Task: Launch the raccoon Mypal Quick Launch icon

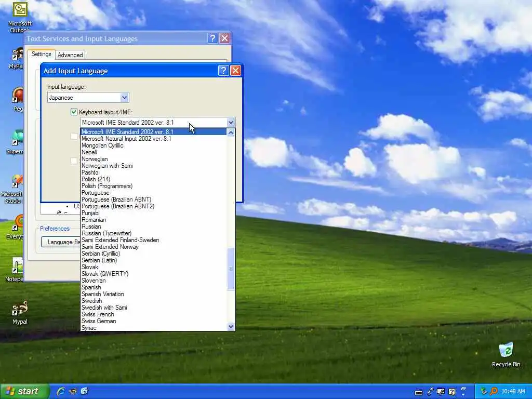Action: point(73,391)
